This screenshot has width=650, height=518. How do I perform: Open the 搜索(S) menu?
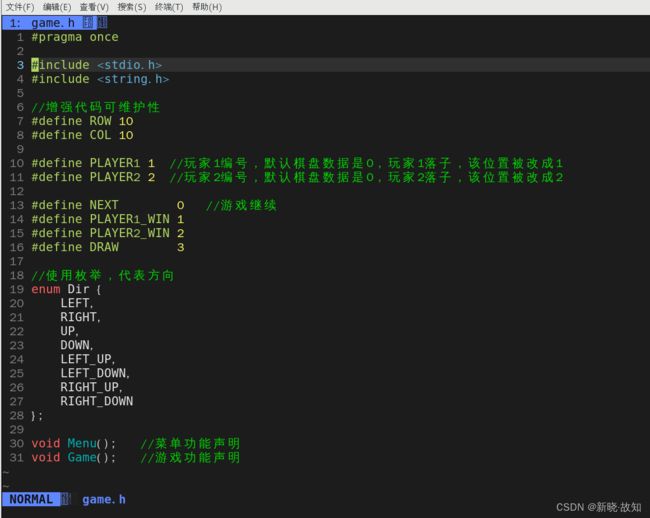click(131, 7)
